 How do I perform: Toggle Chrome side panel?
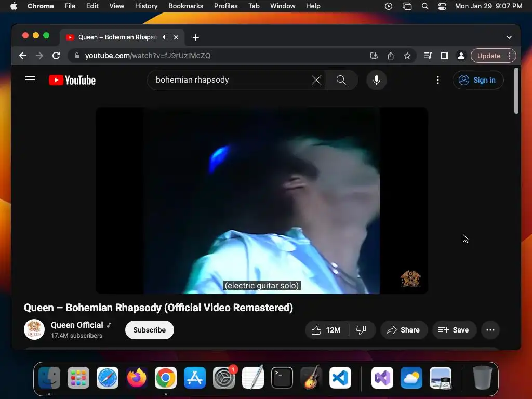pyautogui.click(x=445, y=56)
